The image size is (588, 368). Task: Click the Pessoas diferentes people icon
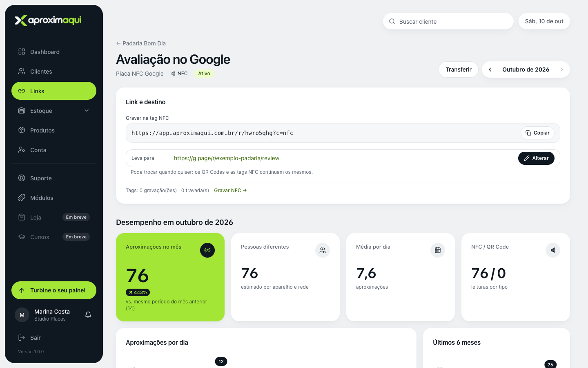[x=323, y=250]
